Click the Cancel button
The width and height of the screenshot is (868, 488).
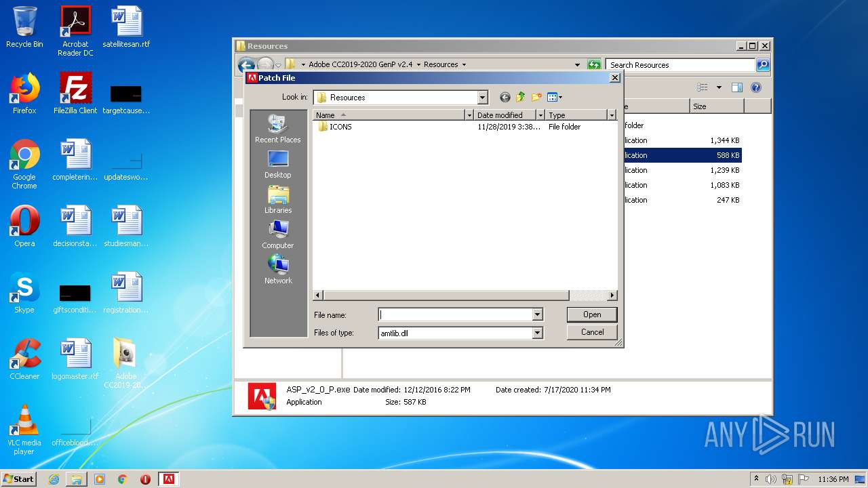click(x=592, y=332)
